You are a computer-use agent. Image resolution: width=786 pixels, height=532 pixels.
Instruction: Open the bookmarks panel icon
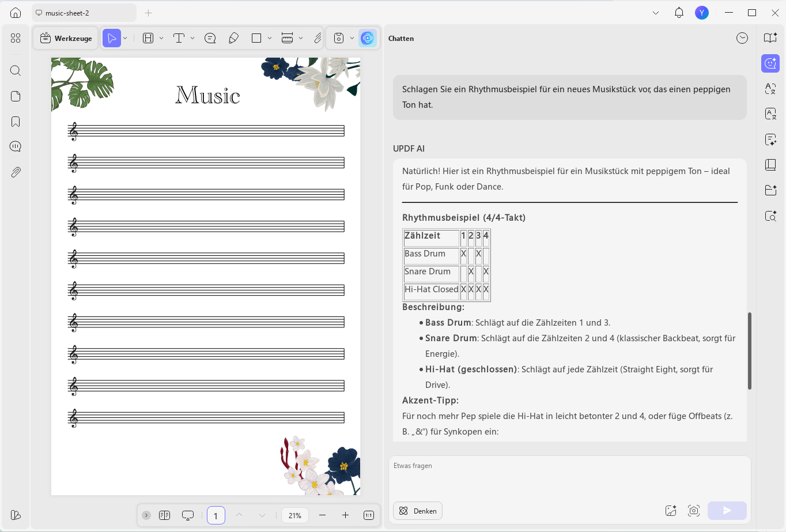point(16,121)
